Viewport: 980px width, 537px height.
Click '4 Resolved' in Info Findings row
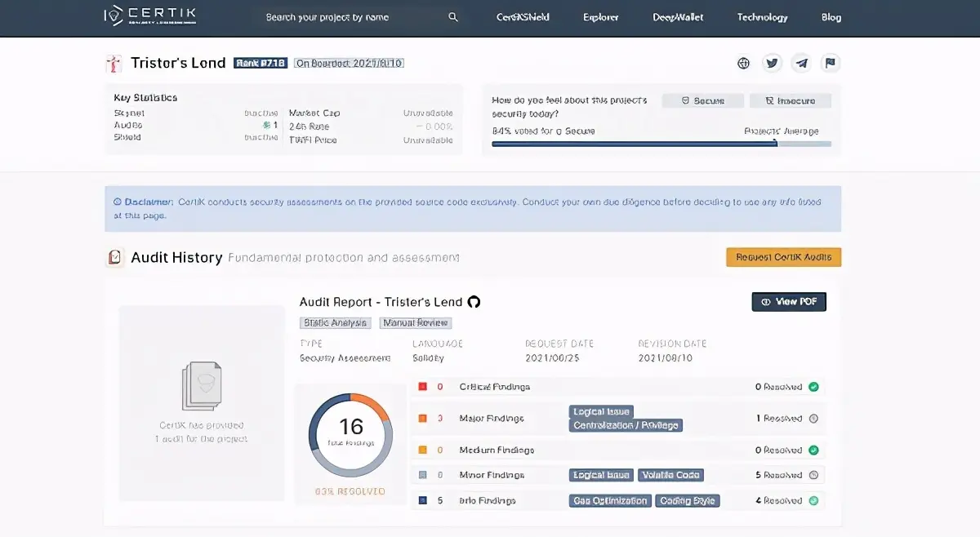(x=779, y=501)
